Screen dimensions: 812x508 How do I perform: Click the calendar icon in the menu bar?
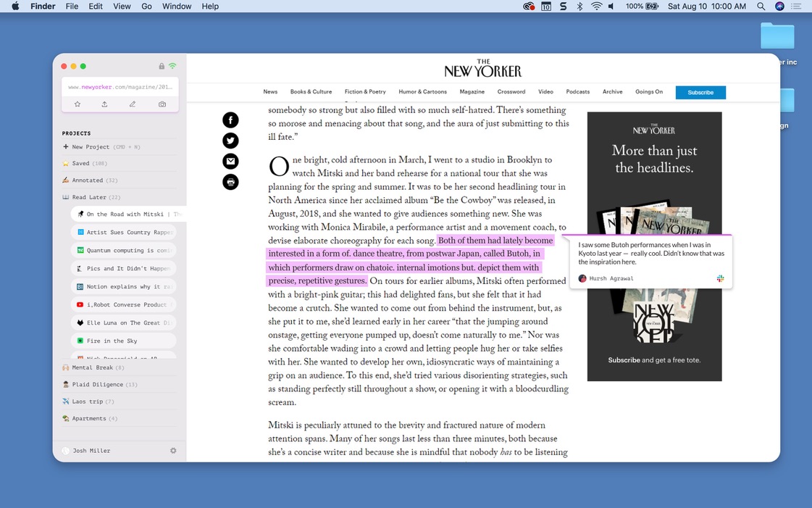point(546,7)
